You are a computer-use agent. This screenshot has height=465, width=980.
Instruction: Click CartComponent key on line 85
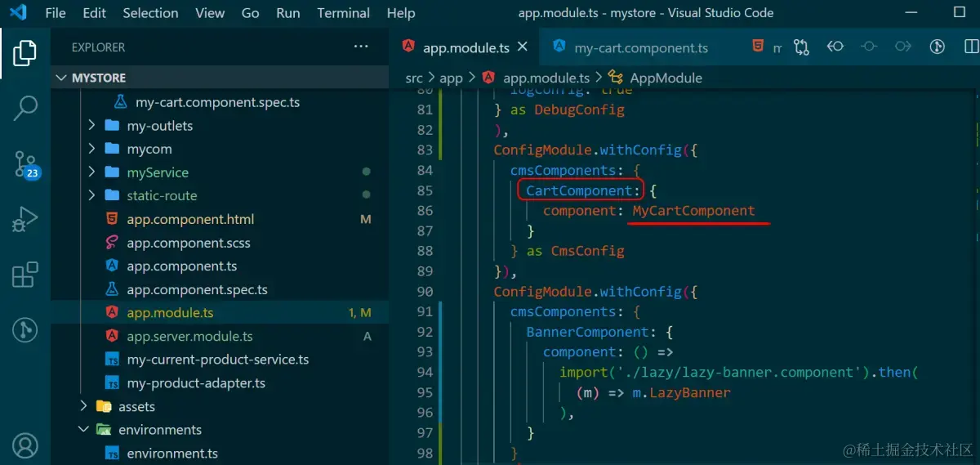(579, 190)
